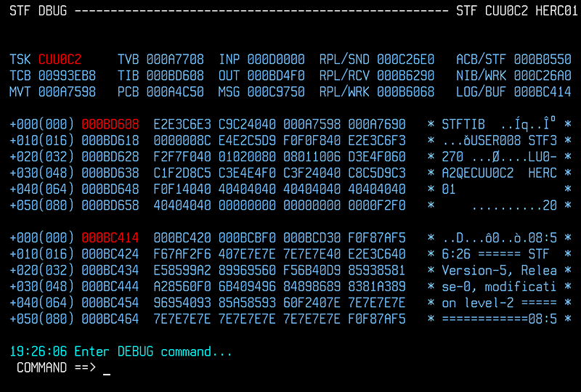The width and height of the screenshot is (581, 392).
Task: Select the ACB/STF address 000B0550
Action: tap(543, 59)
